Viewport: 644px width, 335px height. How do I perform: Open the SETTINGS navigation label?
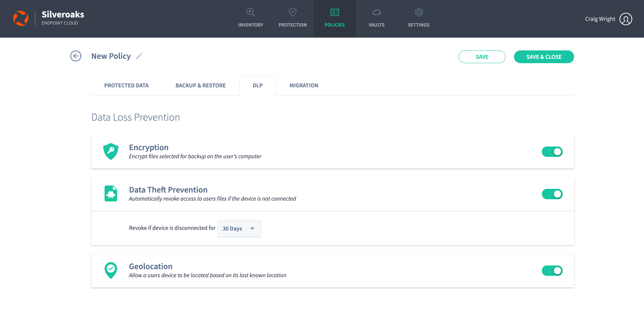click(x=419, y=25)
